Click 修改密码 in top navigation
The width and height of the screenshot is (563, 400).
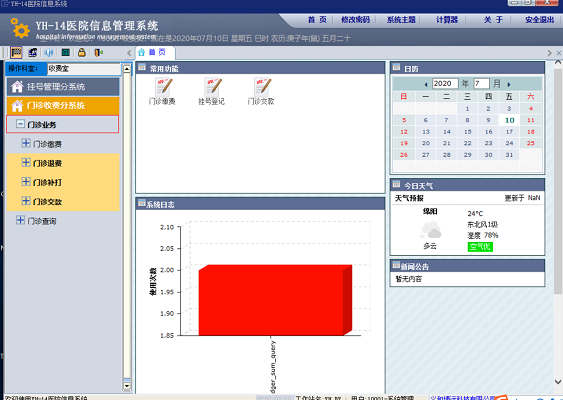(355, 20)
